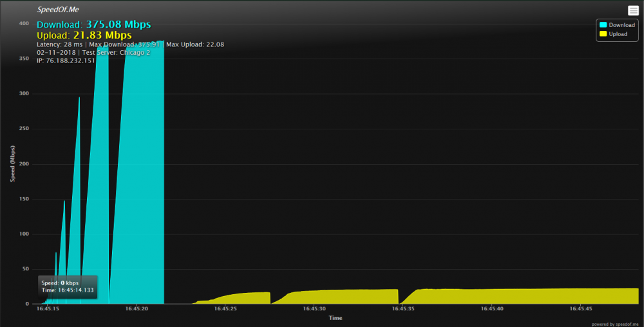Select the Download 375.08 Mbps result text

coord(93,24)
